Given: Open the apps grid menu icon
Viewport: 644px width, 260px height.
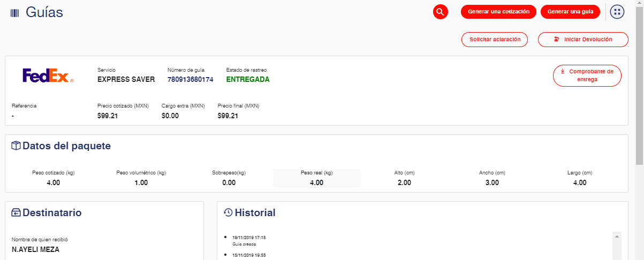Looking at the screenshot, I should 617,12.
